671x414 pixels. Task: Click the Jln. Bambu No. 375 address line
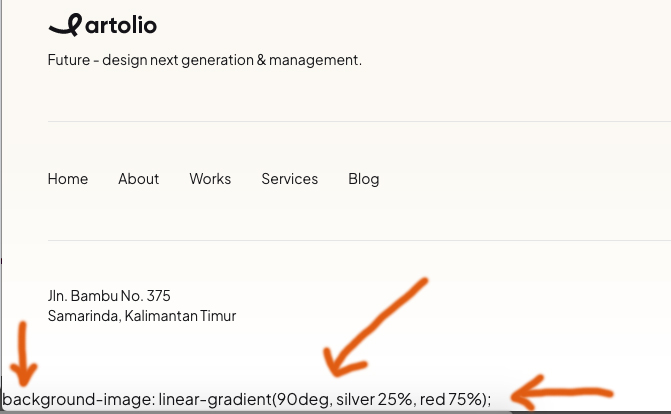109,296
